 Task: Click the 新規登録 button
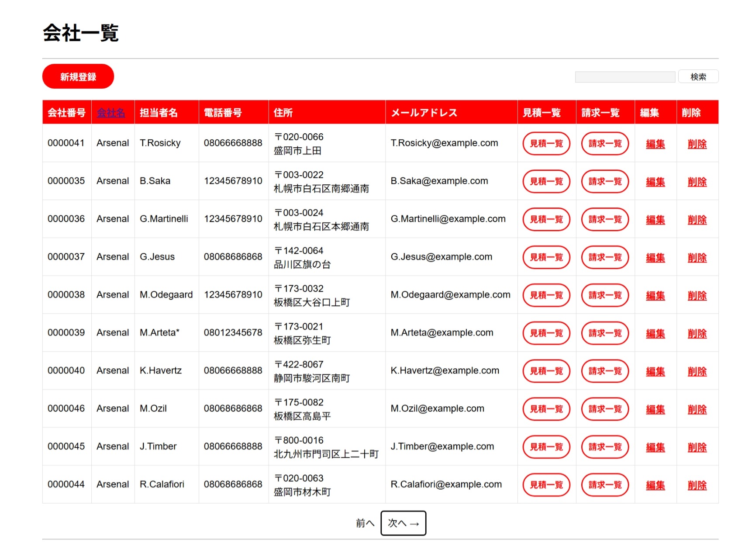[x=78, y=76]
